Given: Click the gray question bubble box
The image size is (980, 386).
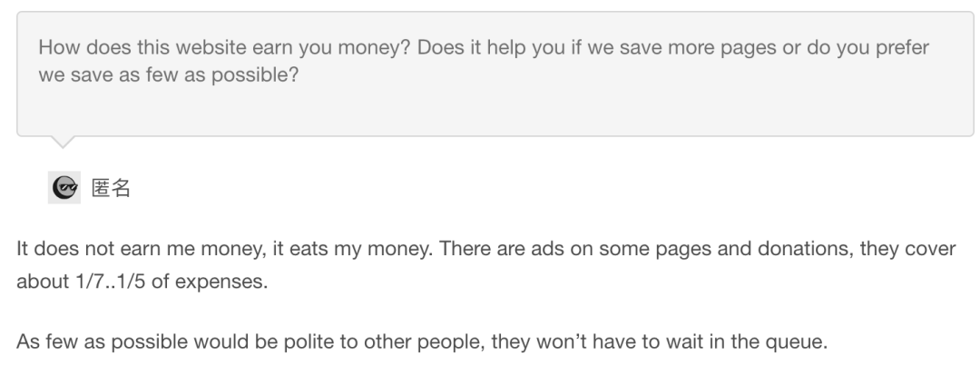Looking at the screenshot, I should [x=495, y=74].
